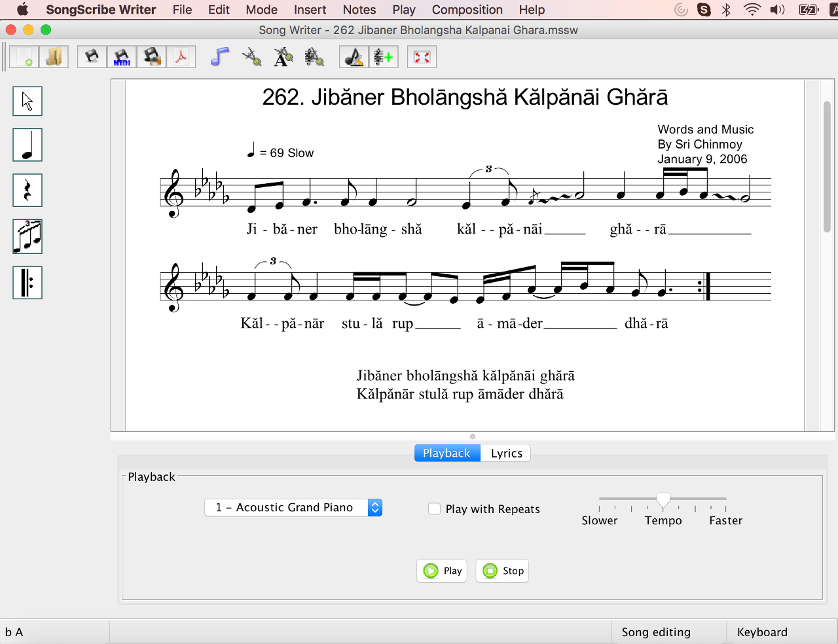Add a staff with the green plus
Viewport: 838px width, 644px height.
pos(384,57)
